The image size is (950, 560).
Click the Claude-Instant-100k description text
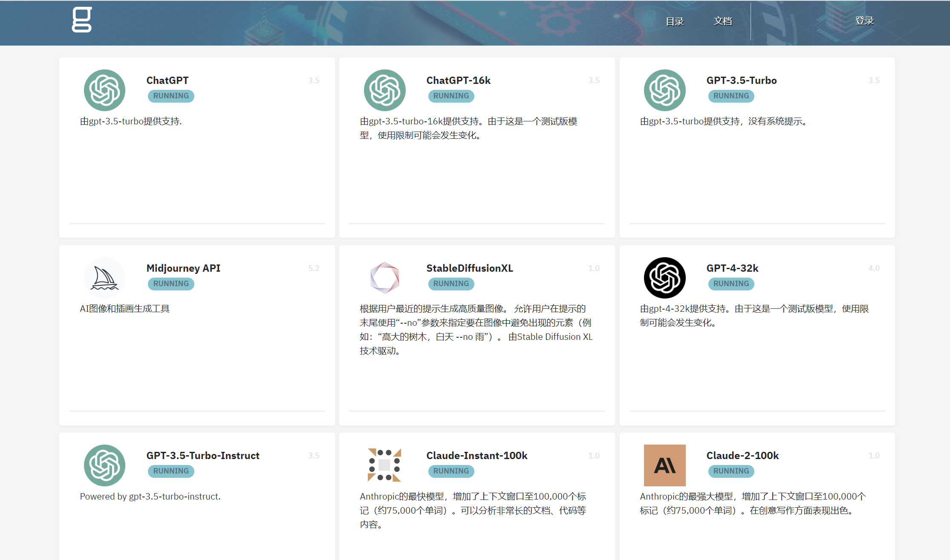point(473,510)
